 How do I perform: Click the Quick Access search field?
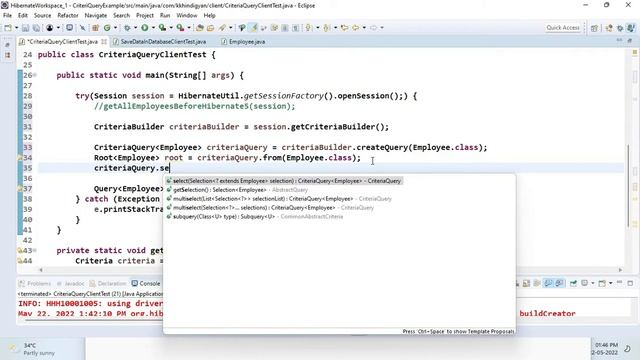(563, 28)
